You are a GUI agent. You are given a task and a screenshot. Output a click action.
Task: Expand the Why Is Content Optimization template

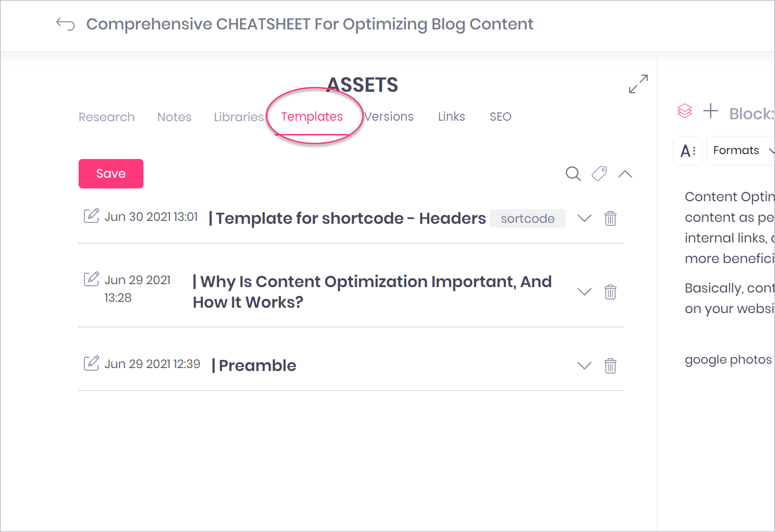(584, 292)
